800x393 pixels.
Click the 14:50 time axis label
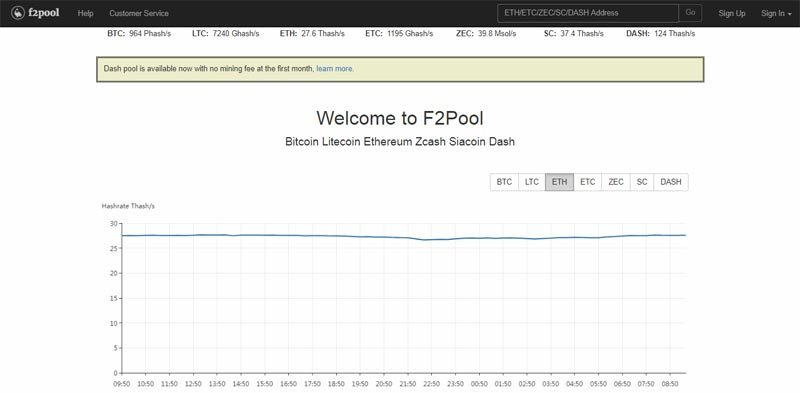point(241,384)
